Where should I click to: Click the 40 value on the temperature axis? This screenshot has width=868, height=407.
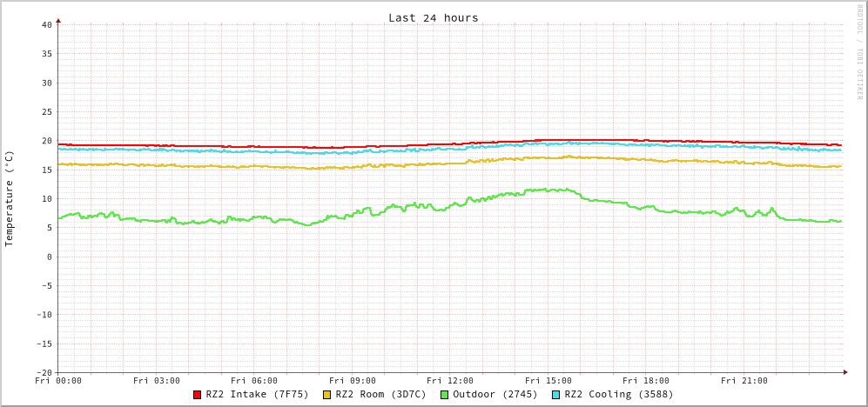46,24
